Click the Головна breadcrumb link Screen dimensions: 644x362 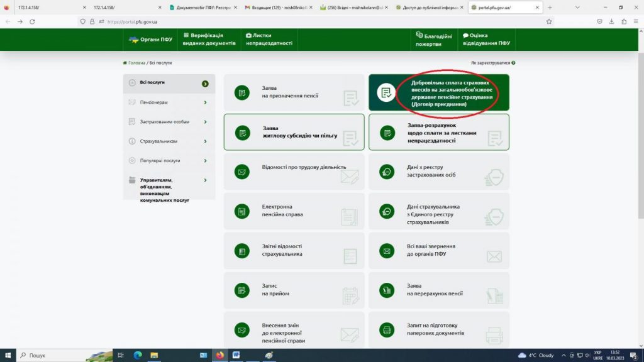click(136, 63)
